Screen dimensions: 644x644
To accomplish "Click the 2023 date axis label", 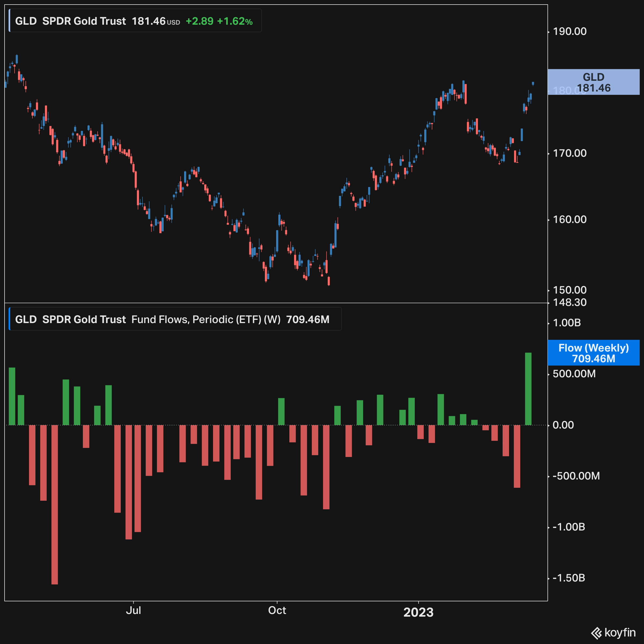I will tap(418, 612).
